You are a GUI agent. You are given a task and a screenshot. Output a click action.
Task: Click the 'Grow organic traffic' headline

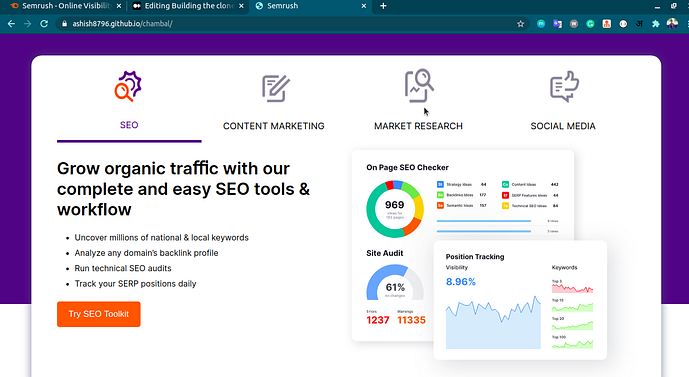pos(183,189)
